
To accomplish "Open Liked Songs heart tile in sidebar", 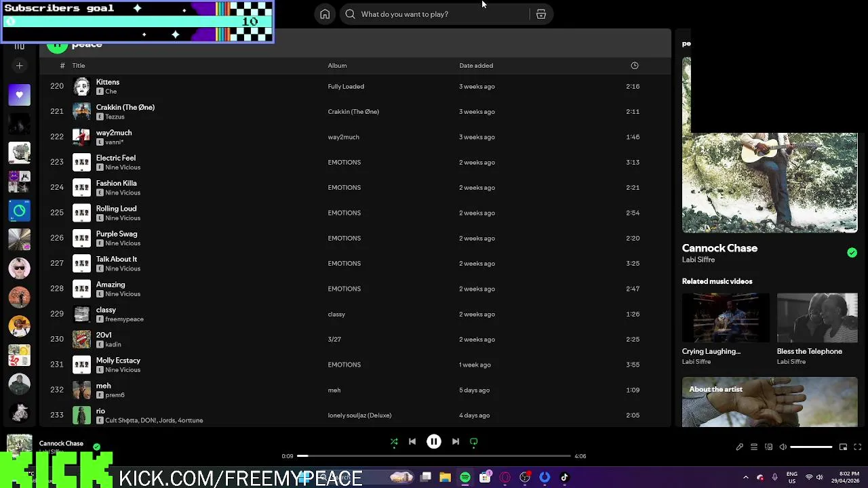I will [20, 95].
